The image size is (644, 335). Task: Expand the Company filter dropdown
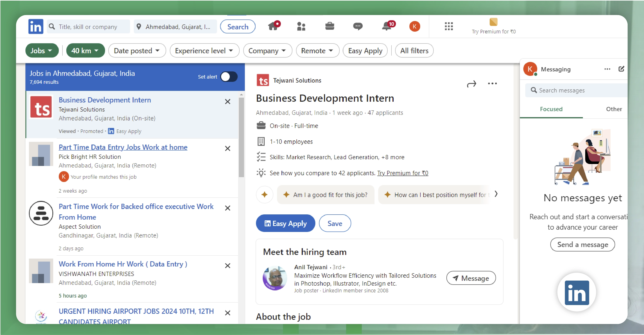(x=268, y=51)
